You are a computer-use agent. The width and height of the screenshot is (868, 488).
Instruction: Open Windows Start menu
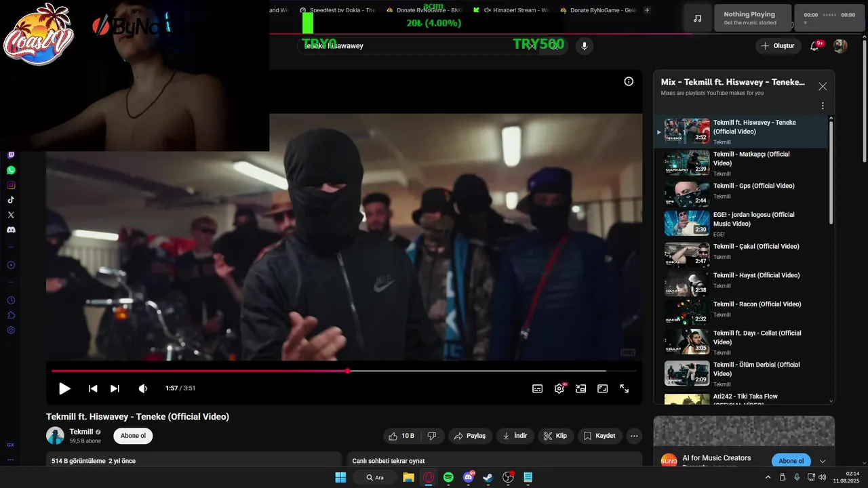pyautogui.click(x=340, y=477)
